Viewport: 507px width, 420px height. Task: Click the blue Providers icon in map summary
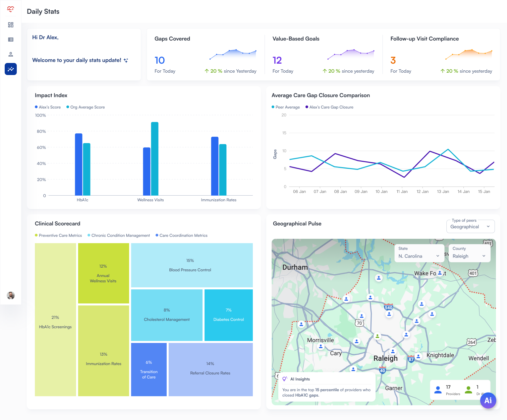pos(438,390)
